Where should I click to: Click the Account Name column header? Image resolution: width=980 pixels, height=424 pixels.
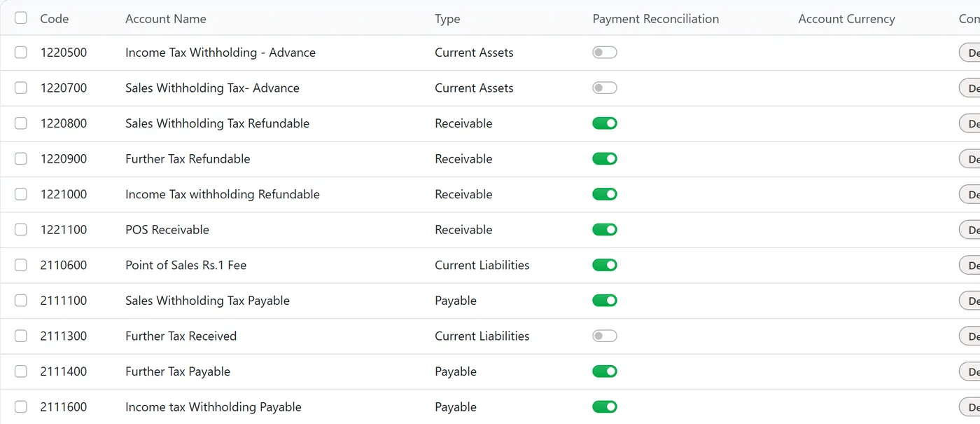166,19
